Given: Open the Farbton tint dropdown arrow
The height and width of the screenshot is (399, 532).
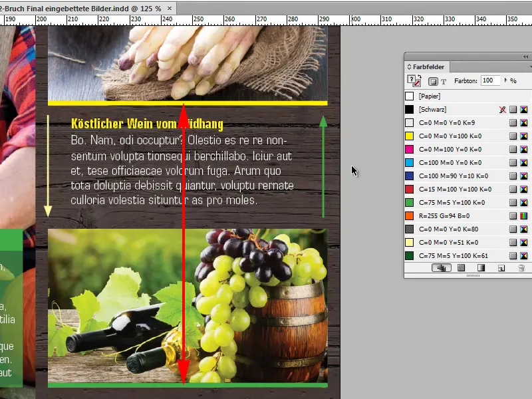Looking at the screenshot, I should [x=505, y=80].
